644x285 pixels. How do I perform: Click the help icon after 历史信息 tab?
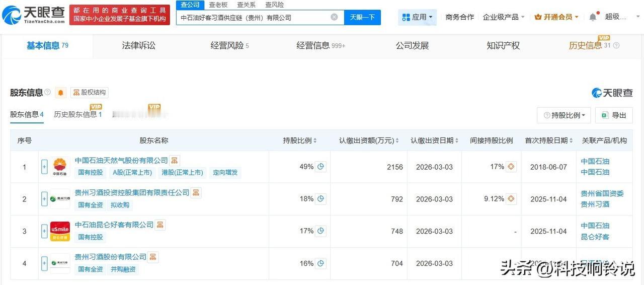point(616,46)
